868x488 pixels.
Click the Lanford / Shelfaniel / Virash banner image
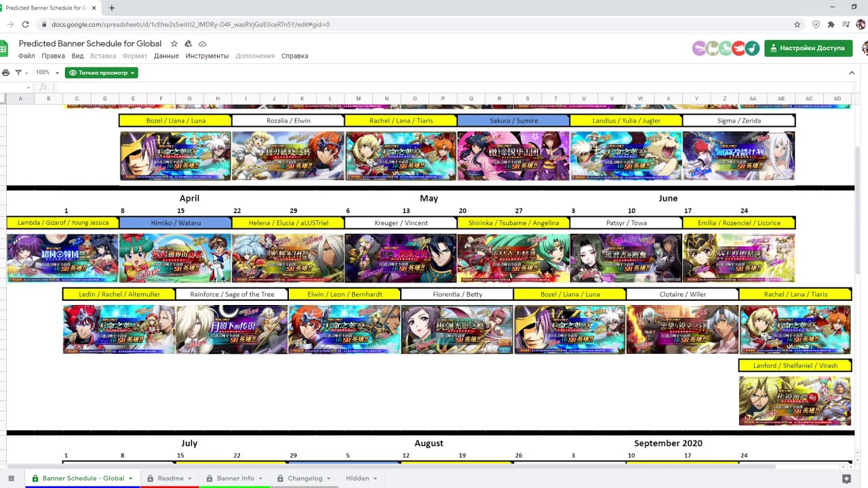pos(795,401)
